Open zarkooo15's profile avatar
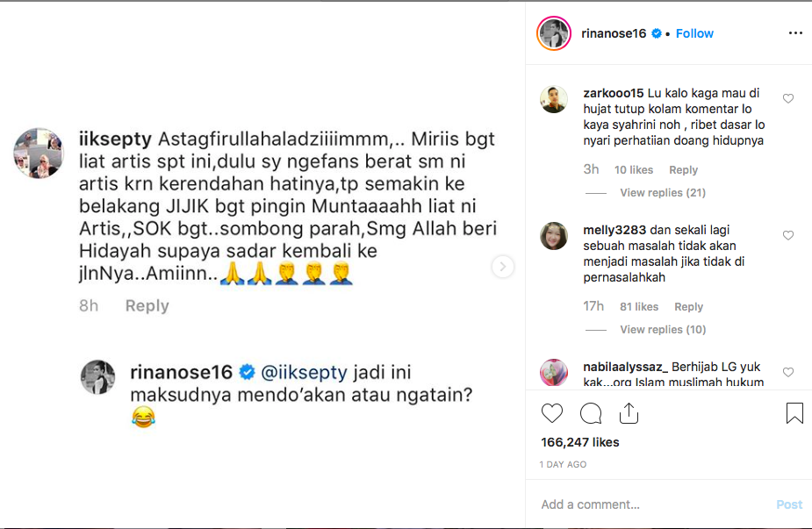812x529 pixels. click(554, 99)
